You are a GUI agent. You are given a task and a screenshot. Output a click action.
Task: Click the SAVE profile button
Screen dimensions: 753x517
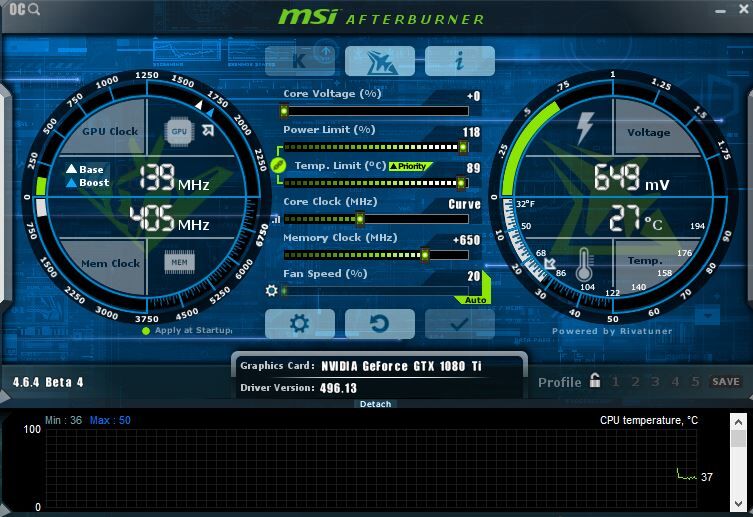pos(726,382)
